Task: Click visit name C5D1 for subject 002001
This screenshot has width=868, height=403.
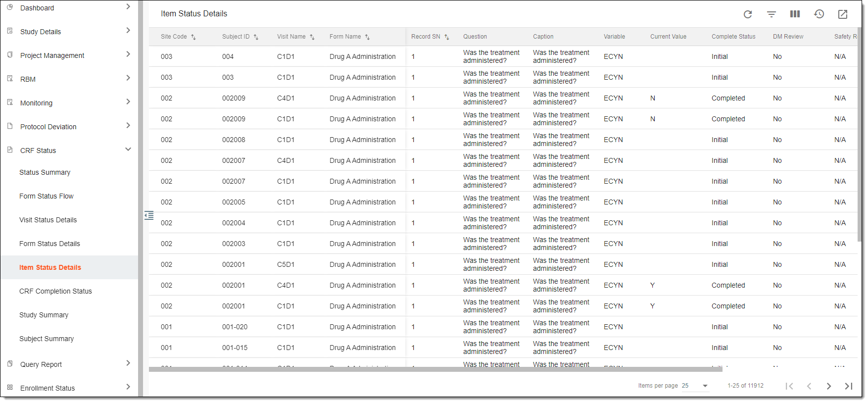Action: tap(286, 264)
